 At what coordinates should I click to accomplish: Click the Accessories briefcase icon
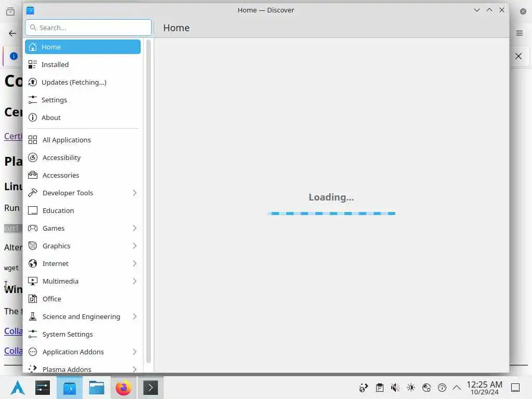pyautogui.click(x=33, y=175)
